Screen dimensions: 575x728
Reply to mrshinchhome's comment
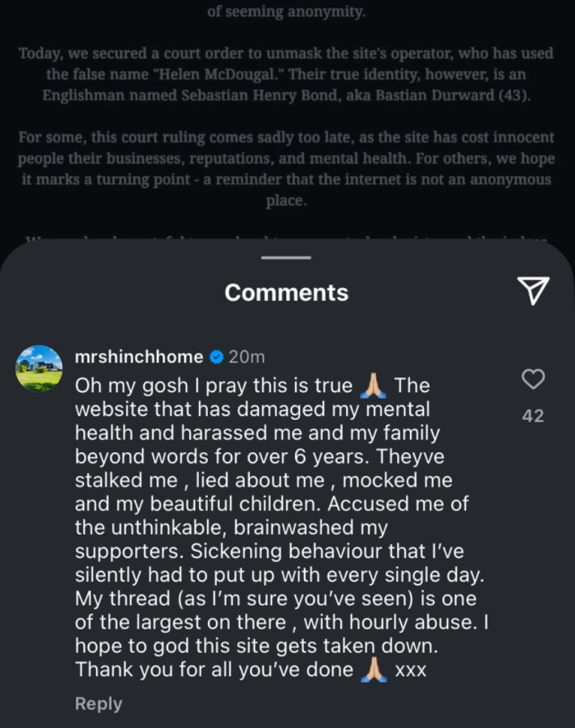coord(99,703)
